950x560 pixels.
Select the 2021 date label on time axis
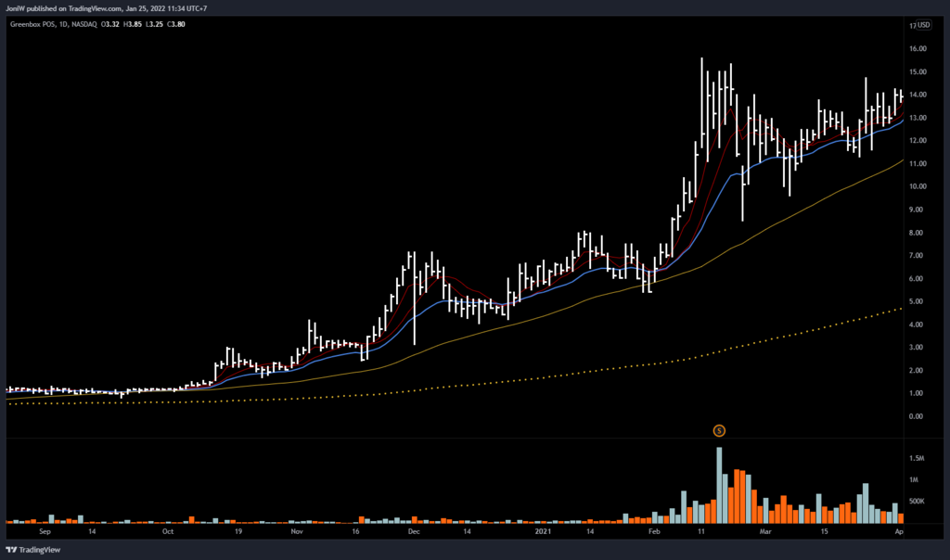543,533
